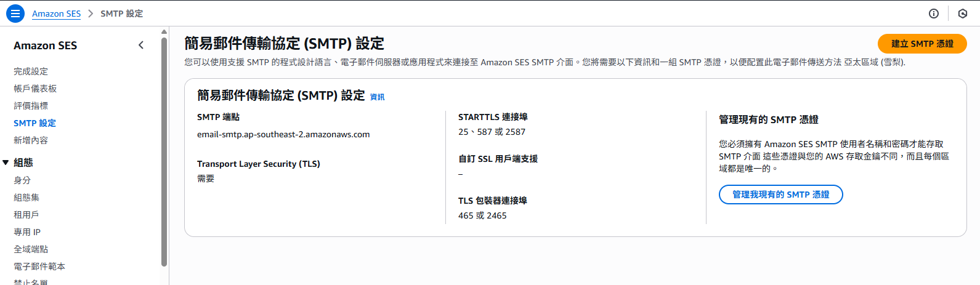Select 專用 IP in the sidebar

point(27,232)
